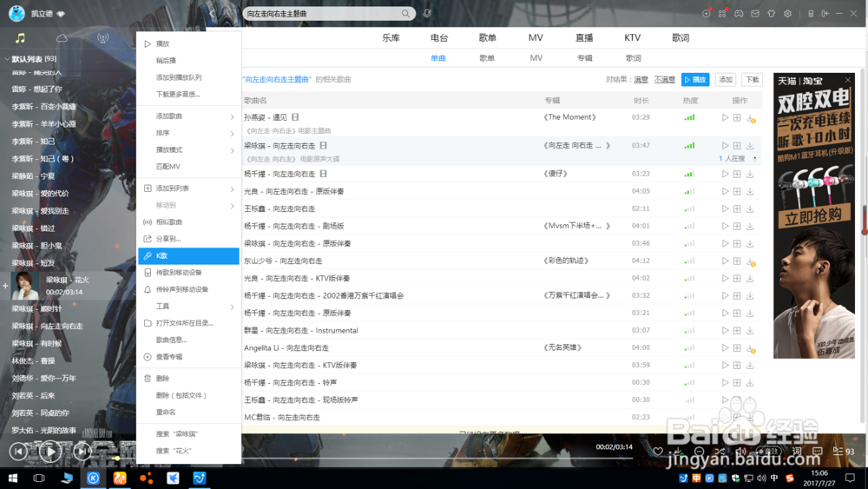Toggle the 音效 sound effect button
Screen dimensions: 868x489
point(769,452)
